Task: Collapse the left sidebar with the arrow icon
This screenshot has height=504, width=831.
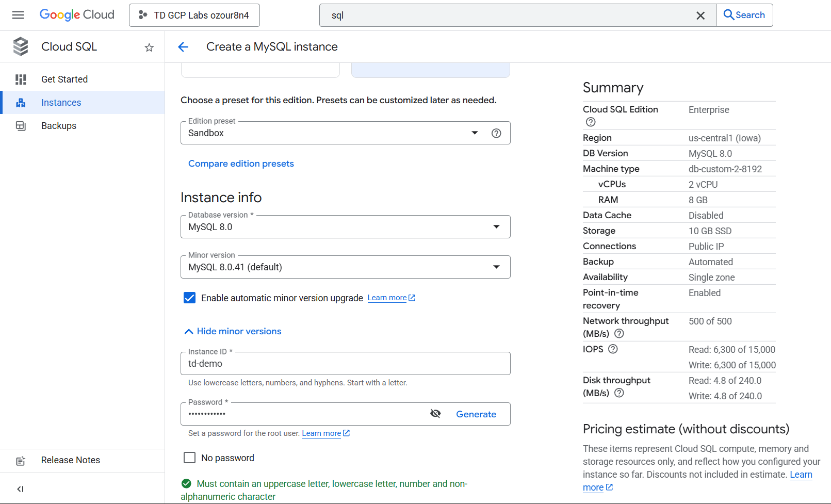Action: tap(21, 489)
